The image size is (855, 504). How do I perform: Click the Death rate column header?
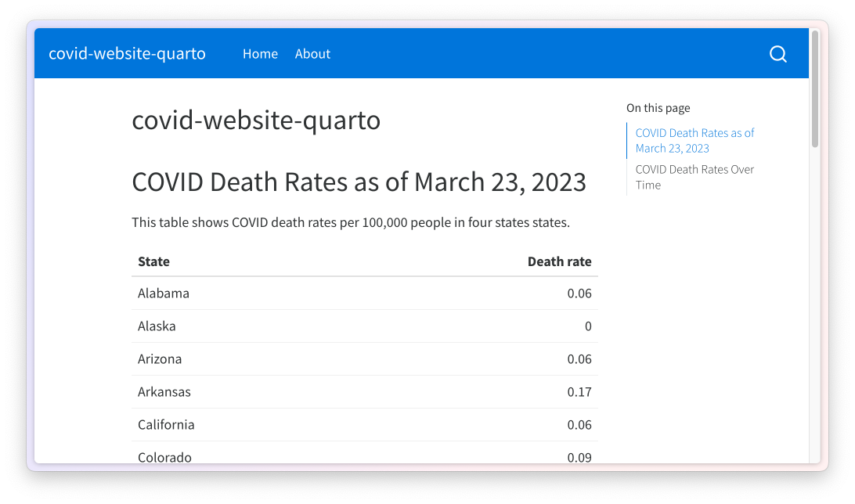(560, 261)
